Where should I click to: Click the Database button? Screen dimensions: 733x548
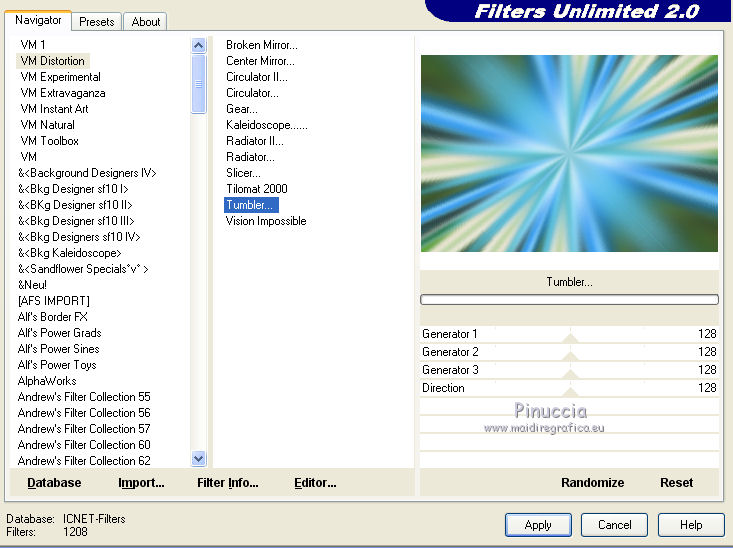pyautogui.click(x=54, y=483)
